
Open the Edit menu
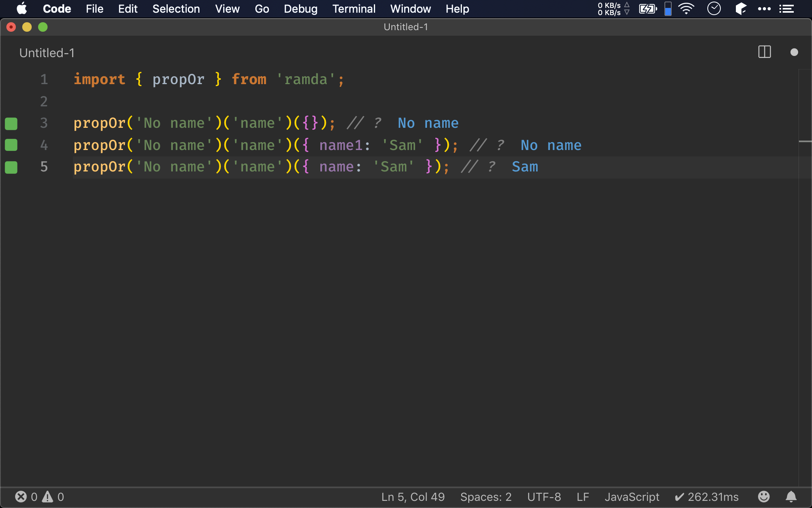point(128,9)
